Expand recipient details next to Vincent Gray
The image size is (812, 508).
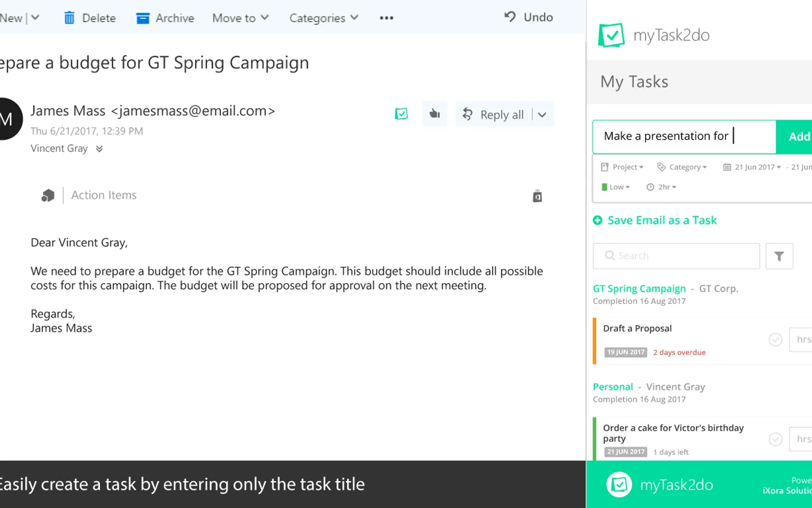point(99,149)
